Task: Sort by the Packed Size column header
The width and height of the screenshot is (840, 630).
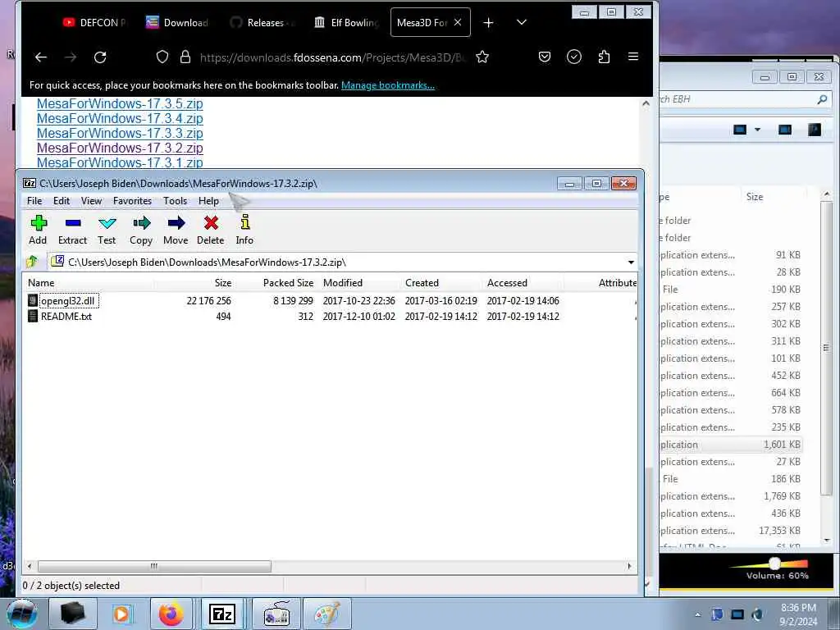Action: (276, 283)
